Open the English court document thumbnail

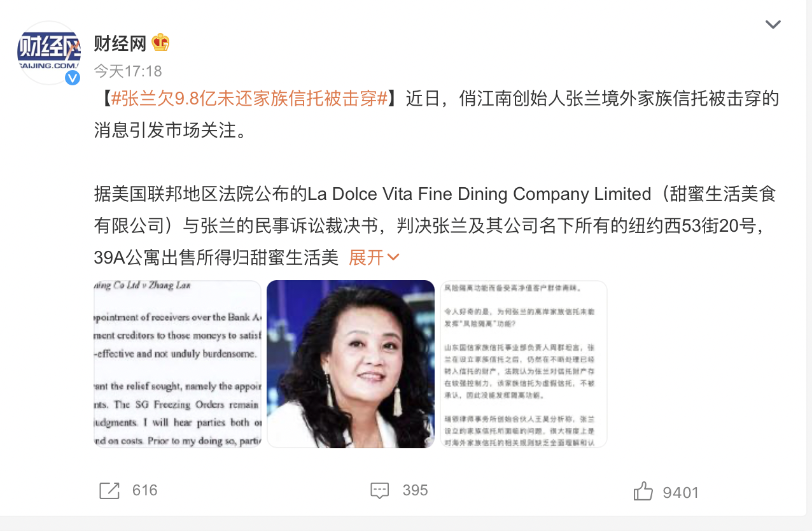click(x=178, y=364)
